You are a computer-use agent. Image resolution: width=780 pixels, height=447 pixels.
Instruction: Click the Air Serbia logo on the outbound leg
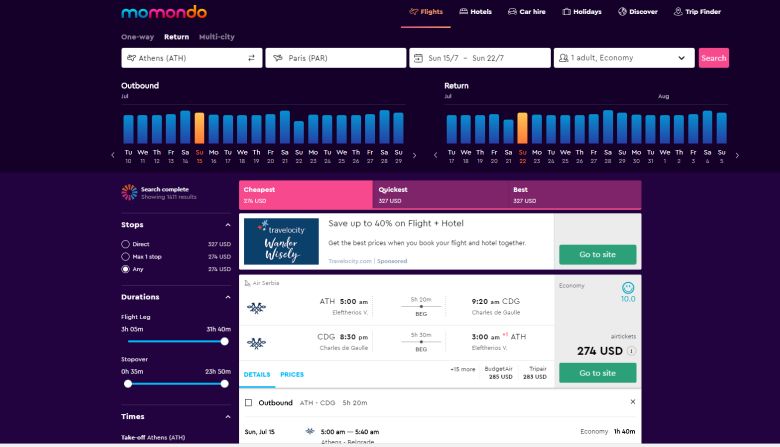[x=256, y=308]
